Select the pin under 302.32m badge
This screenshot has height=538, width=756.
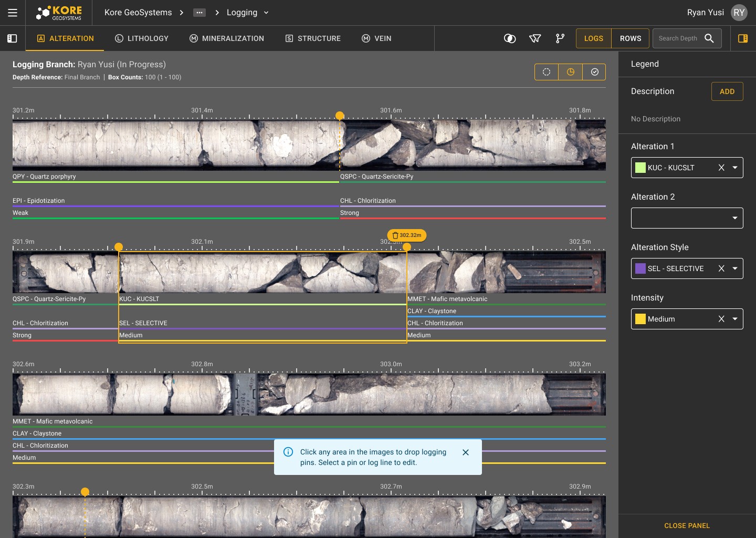click(407, 247)
